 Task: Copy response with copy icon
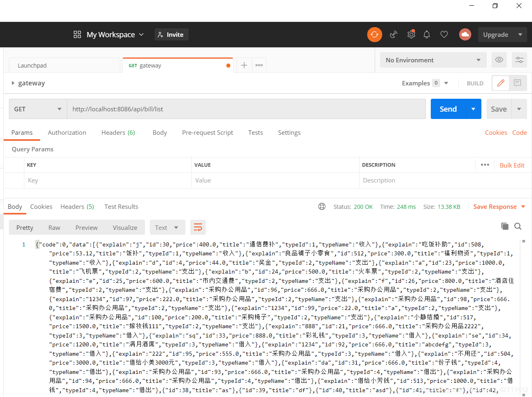(x=504, y=226)
